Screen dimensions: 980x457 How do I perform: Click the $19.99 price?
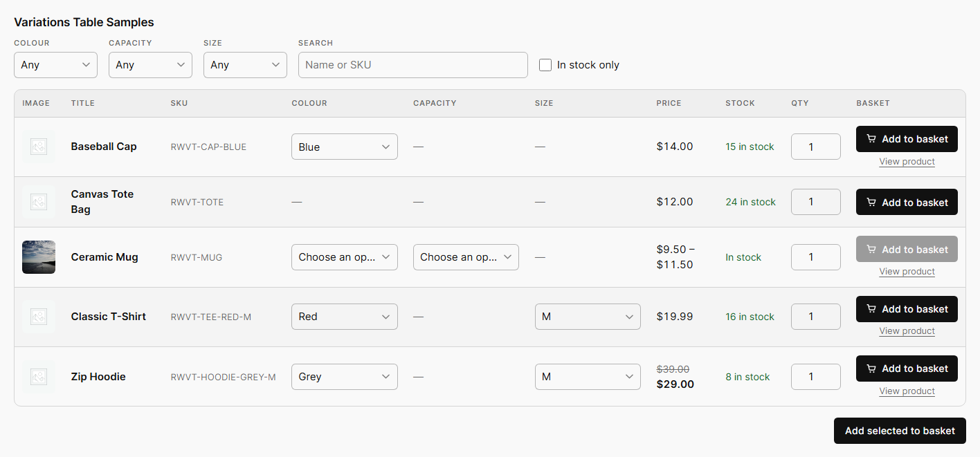[x=675, y=317]
